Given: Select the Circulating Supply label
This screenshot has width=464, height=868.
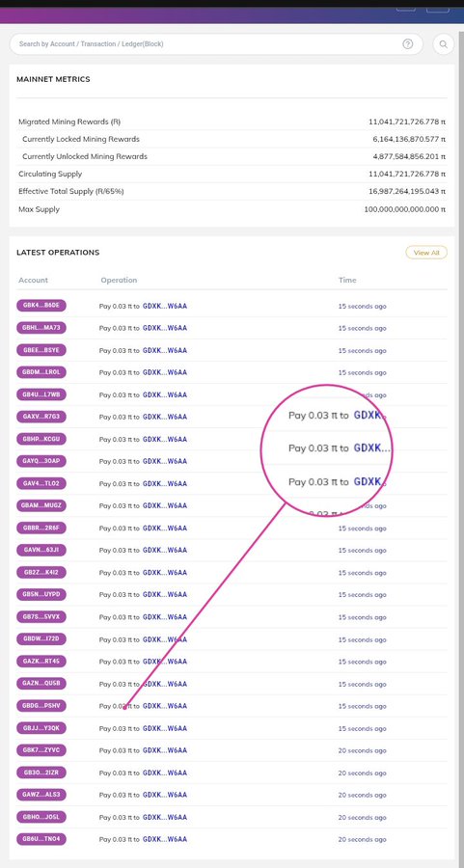Looking at the screenshot, I should tap(50, 174).
